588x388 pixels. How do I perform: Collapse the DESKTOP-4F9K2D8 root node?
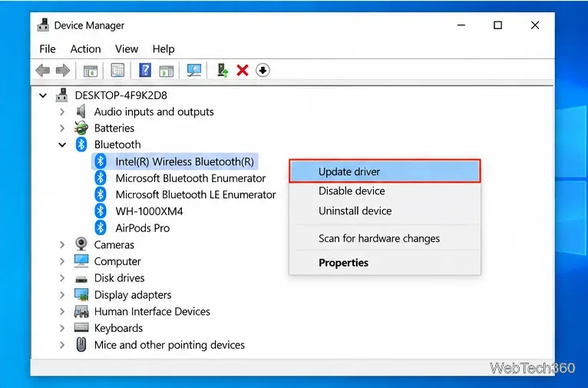43,96
